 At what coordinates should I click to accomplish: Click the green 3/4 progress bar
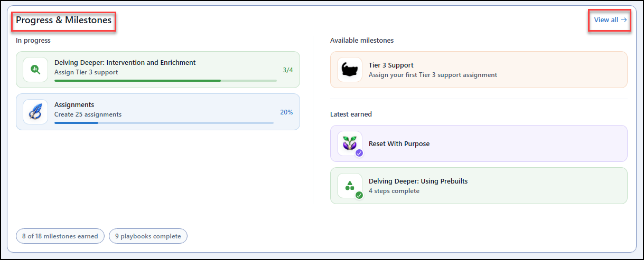165,81
